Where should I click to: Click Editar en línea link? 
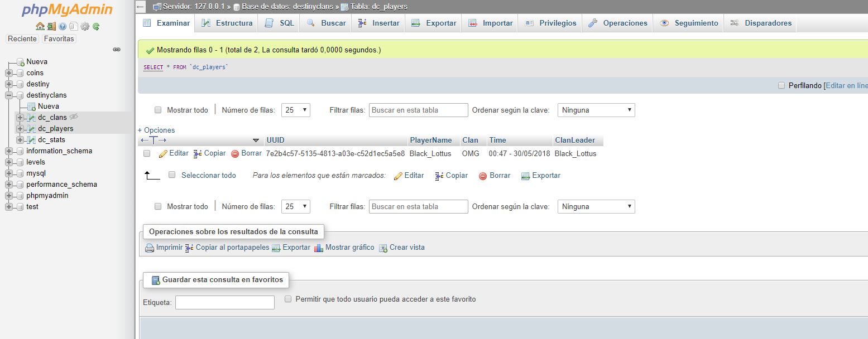pyautogui.click(x=847, y=85)
